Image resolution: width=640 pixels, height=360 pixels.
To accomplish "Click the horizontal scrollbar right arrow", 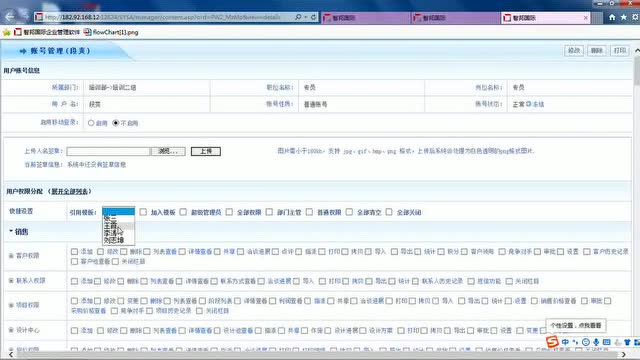I will (624, 355).
